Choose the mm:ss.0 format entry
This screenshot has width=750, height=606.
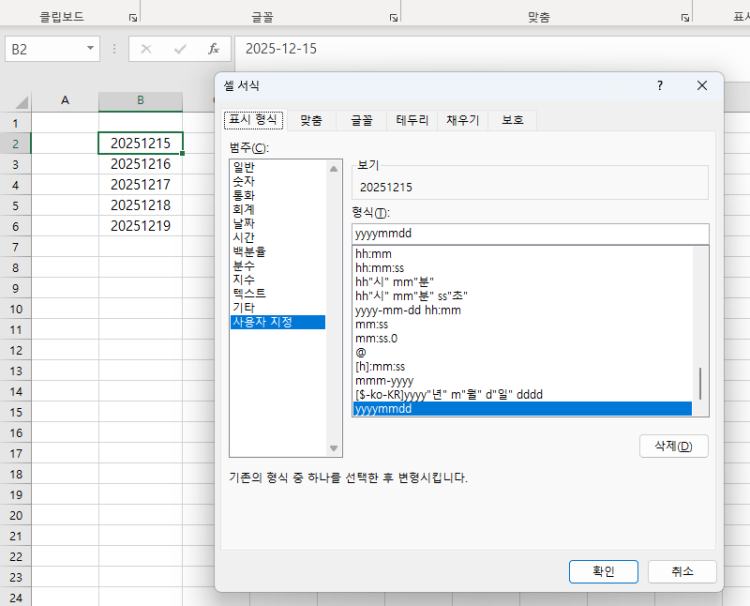(x=522, y=339)
